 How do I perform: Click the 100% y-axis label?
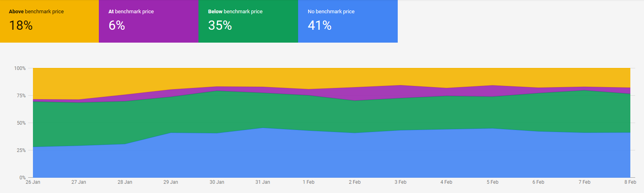20,68
